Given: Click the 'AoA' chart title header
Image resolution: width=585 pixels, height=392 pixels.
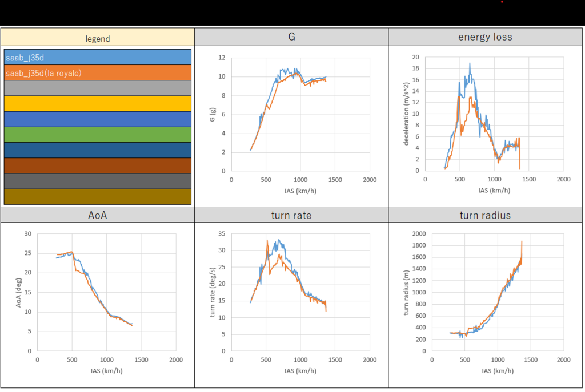Looking at the screenshot, I should pyautogui.click(x=97, y=215).
